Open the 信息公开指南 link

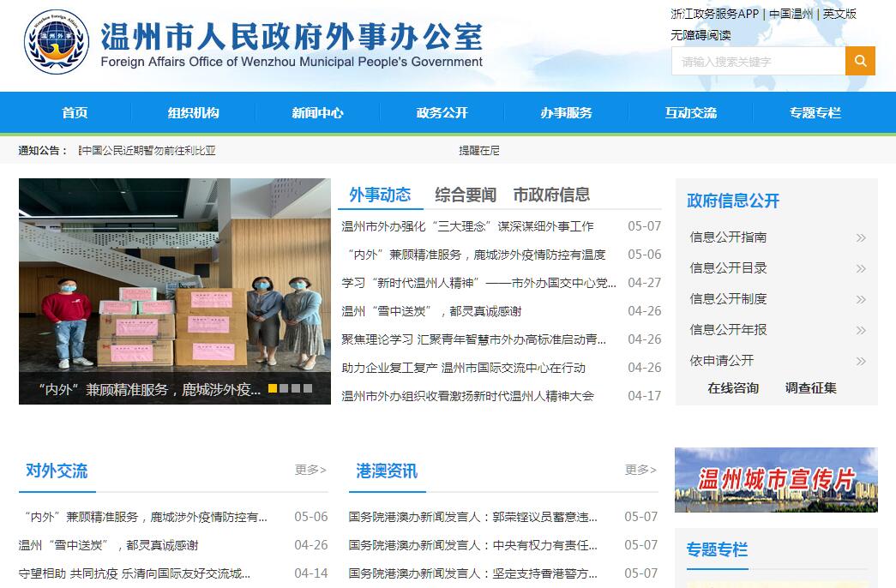click(x=728, y=237)
